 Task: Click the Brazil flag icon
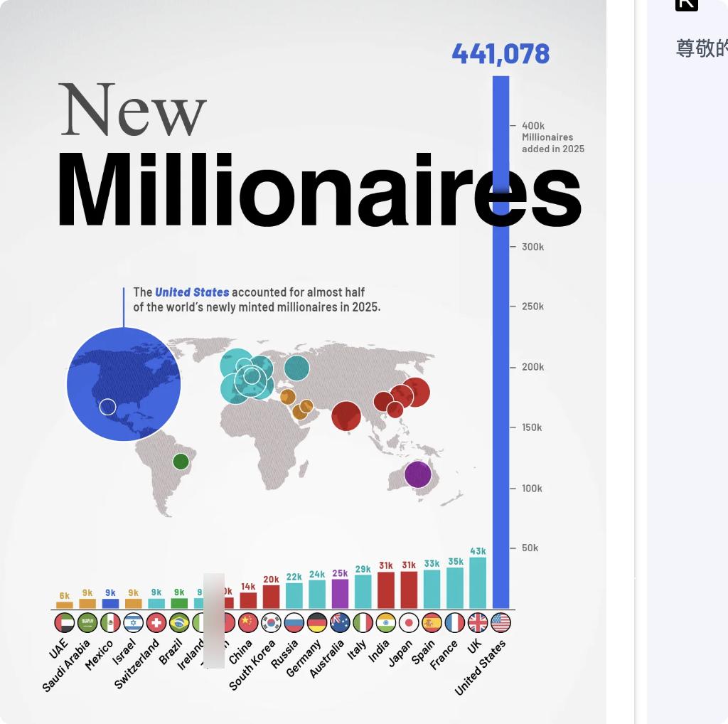pyautogui.click(x=179, y=623)
